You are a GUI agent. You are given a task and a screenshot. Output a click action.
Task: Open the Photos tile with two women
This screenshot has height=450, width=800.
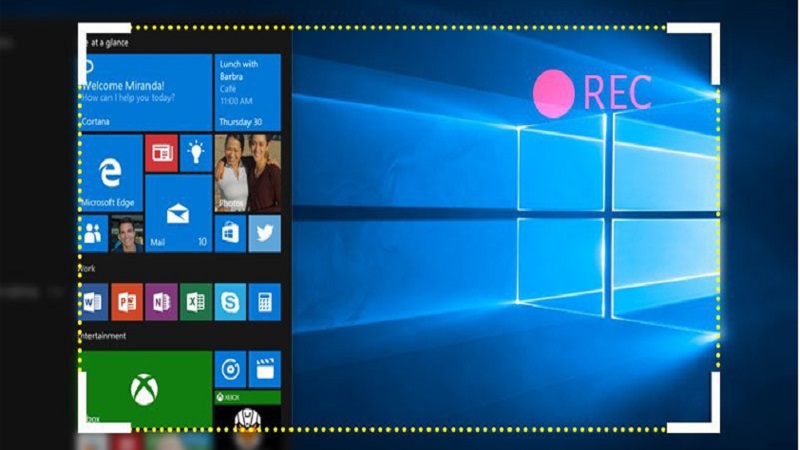point(248,173)
